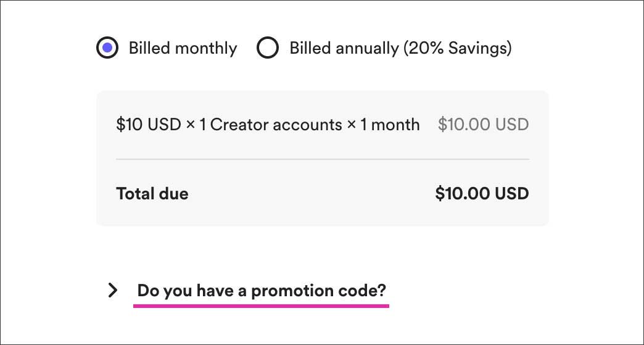644x345 pixels.
Task: Click the divider line in the summary box
Action: [x=322, y=159]
